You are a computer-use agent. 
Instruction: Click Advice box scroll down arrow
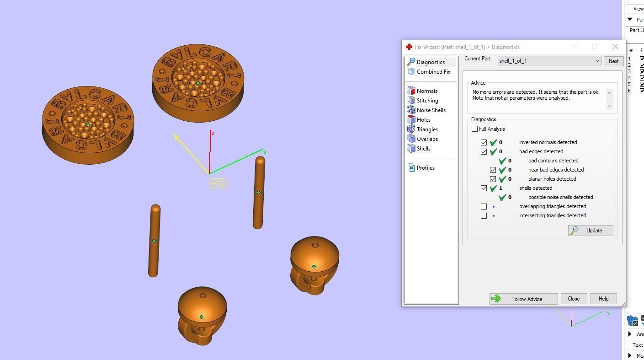click(x=609, y=106)
